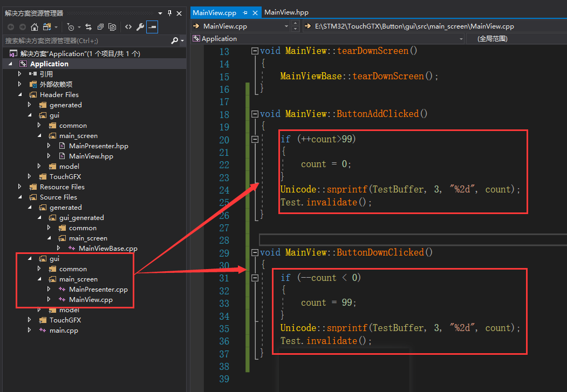Close the Solution Explorer panel
567x392 pixels.
179,13
